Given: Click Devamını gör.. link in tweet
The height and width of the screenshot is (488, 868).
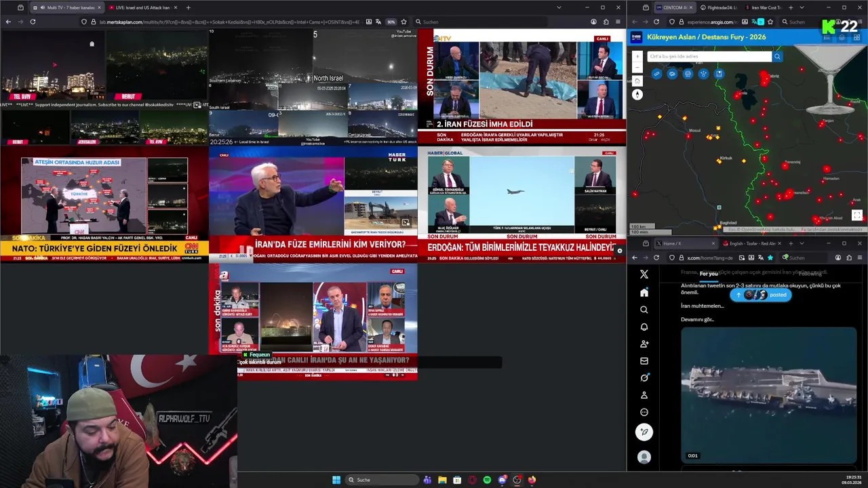Looking at the screenshot, I should [697, 319].
